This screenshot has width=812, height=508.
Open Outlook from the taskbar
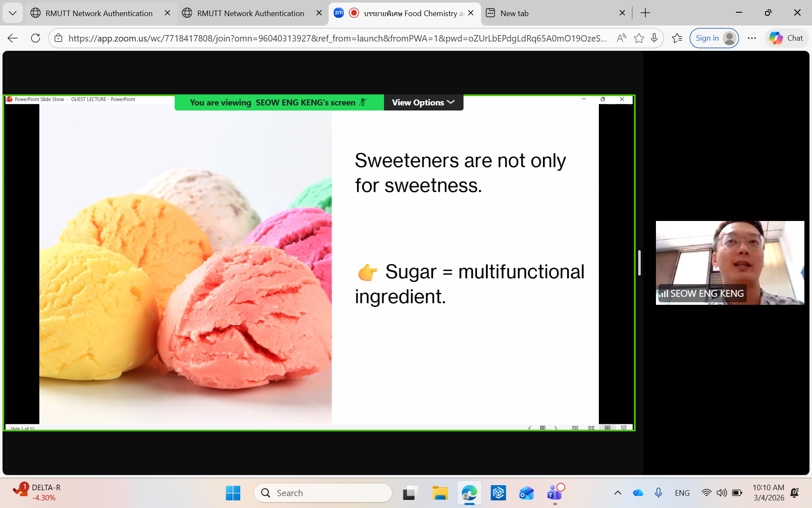527,493
